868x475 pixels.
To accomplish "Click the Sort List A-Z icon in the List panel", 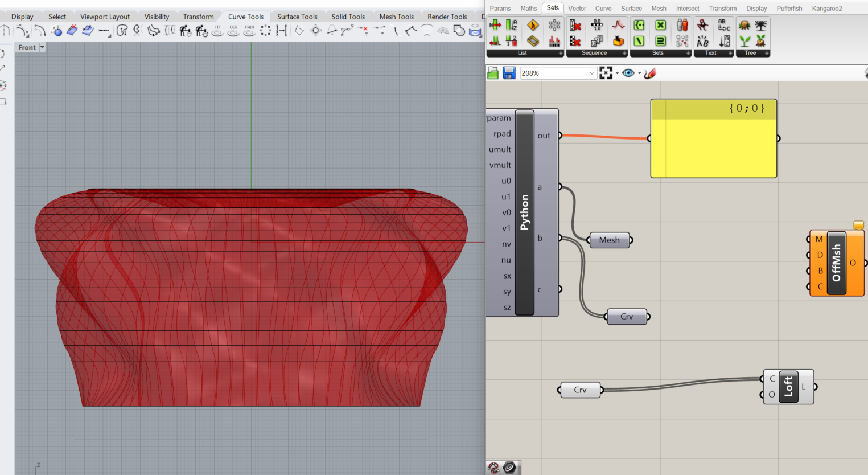I will 511,25.
